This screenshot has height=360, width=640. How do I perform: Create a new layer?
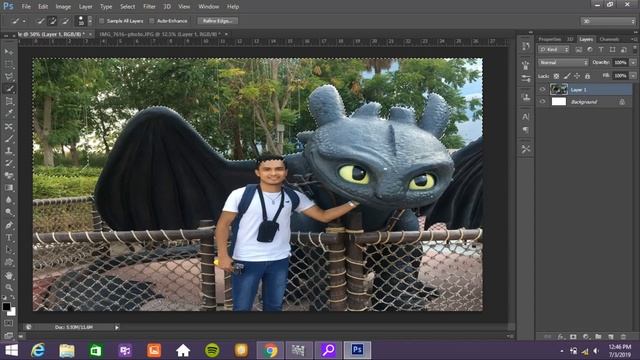pos(611,336)
